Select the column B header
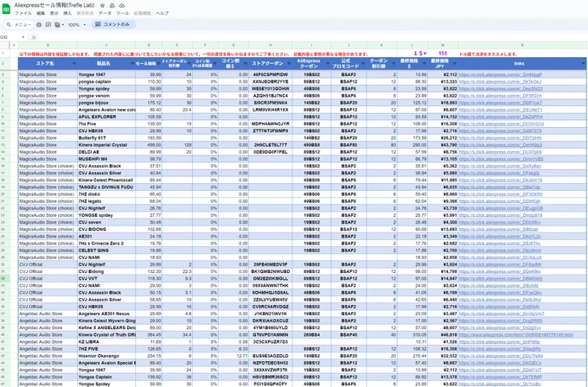Image resolution: width=588 pixels, height=387 pixels. coord(48,45)
